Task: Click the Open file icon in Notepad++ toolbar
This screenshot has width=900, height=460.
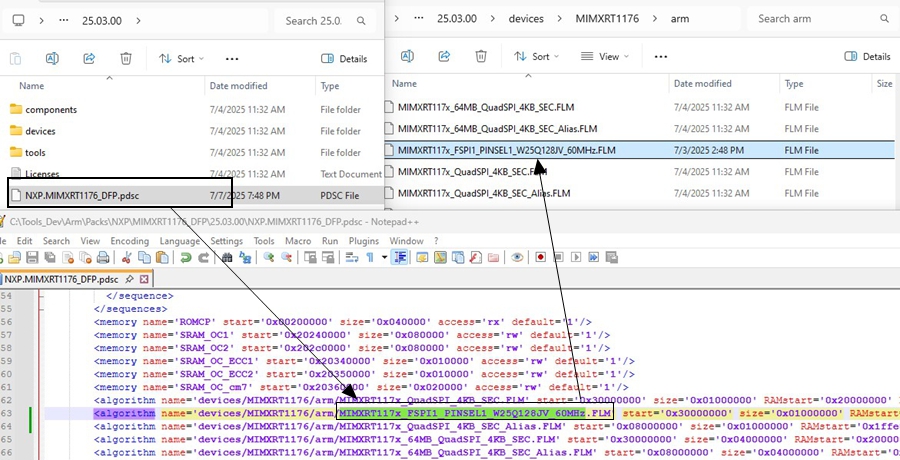Action: (14, 257)
